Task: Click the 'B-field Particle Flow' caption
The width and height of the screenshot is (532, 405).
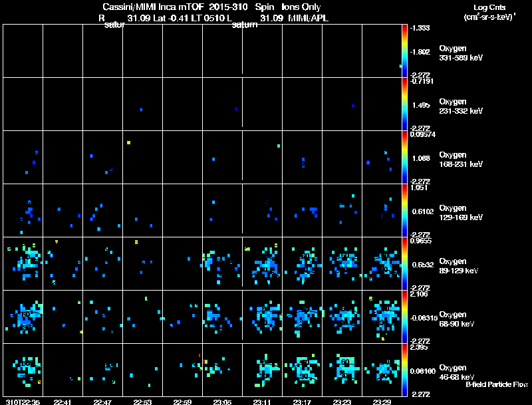Action: [x=497, y=384]
